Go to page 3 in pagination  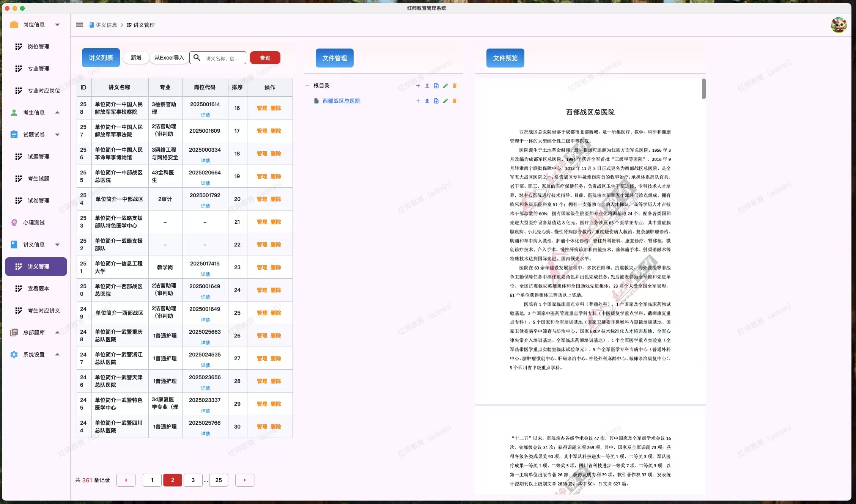(193, 480)
